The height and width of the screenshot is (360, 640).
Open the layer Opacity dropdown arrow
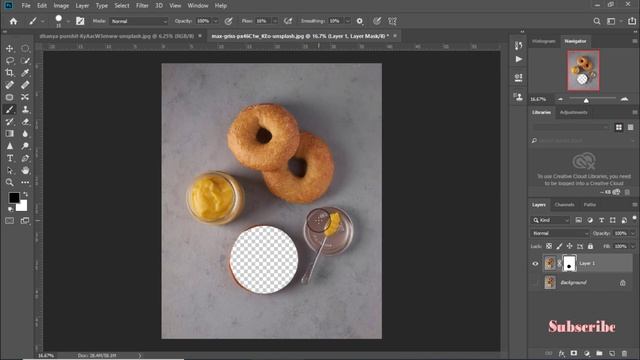pyautogui.click(x=633, y=233)
